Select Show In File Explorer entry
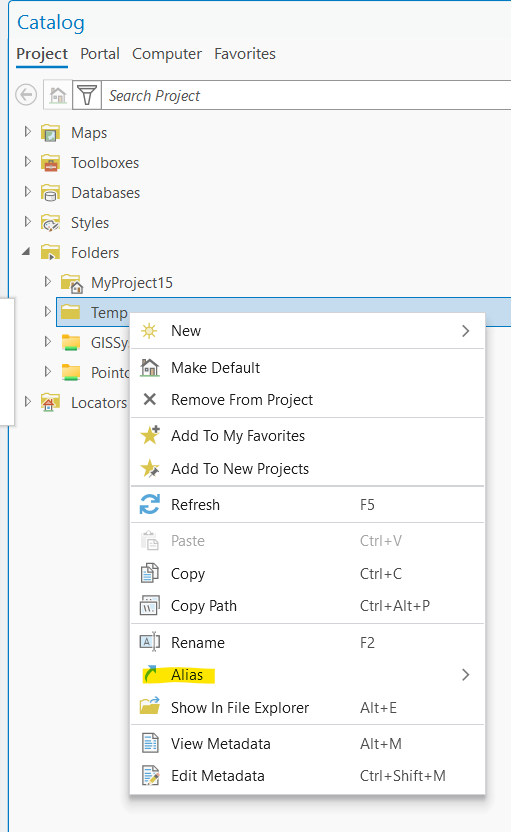Screen dimensions: 511x832 point(308,707)
